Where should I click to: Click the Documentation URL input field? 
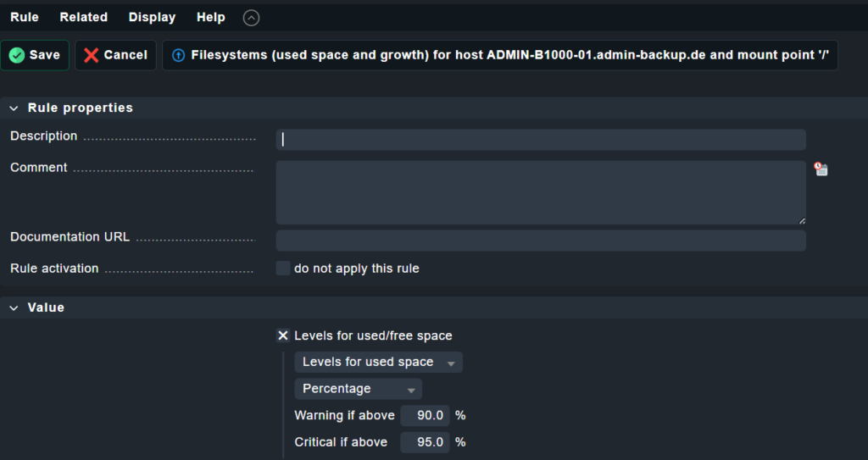coord(541,241)
